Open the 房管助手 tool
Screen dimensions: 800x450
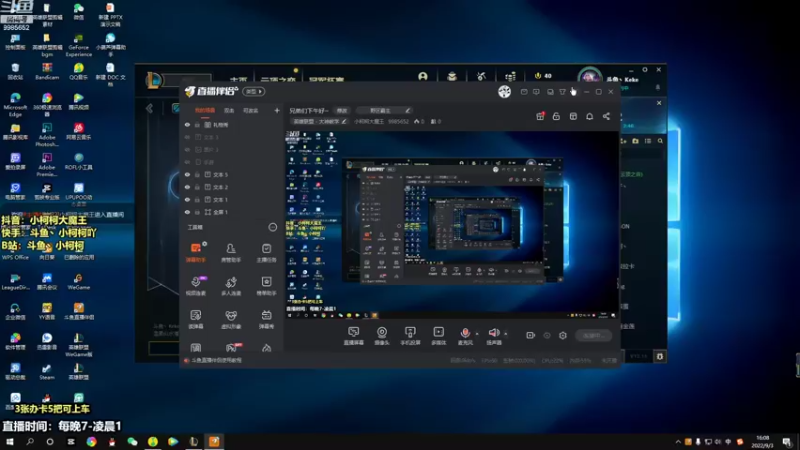click(x=231, y=252)
